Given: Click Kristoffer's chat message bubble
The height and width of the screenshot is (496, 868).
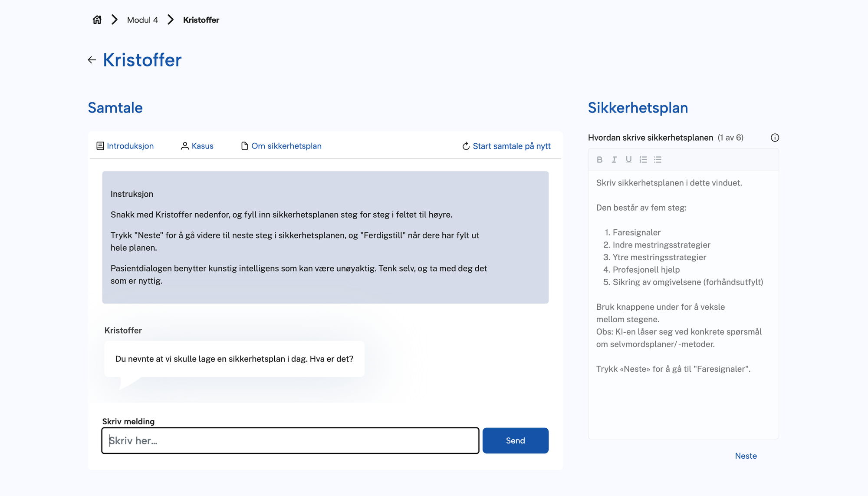Looking at the screenshot, I should pyautogui.click(x=234, y=359).
